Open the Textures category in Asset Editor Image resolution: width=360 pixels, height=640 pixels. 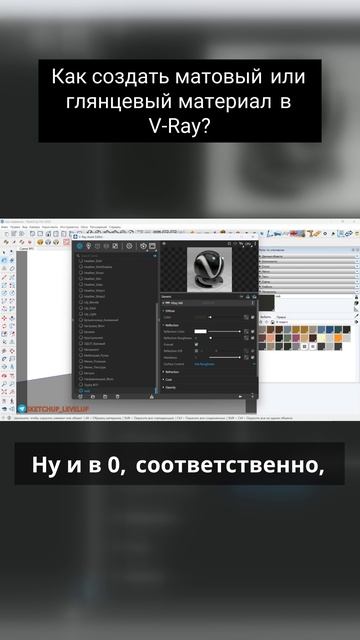(x=115, y=246)
